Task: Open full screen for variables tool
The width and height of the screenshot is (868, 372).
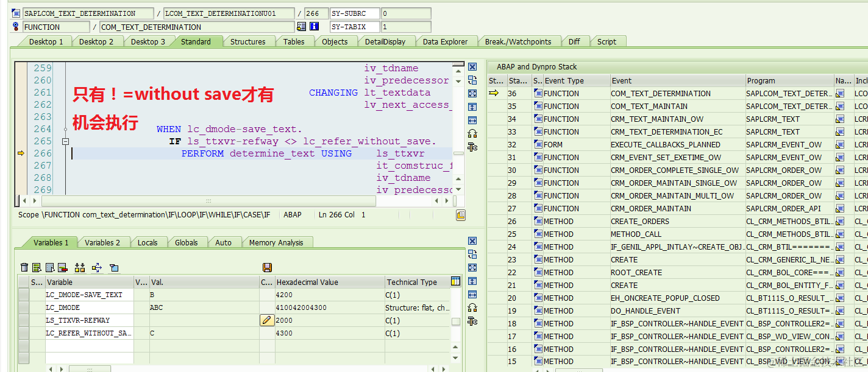Action: (472, 268)
